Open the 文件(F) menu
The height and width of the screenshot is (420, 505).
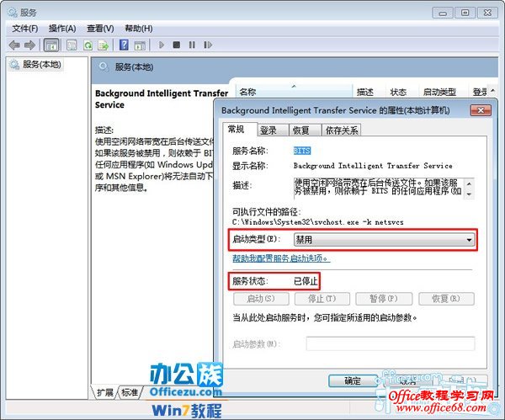(24, 29)
